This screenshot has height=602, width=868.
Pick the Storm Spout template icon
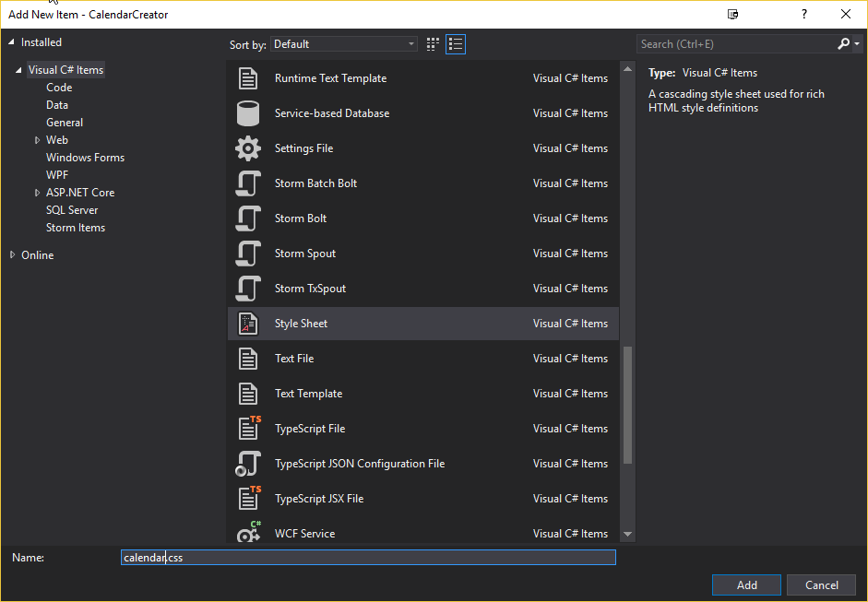click(248, 254)
